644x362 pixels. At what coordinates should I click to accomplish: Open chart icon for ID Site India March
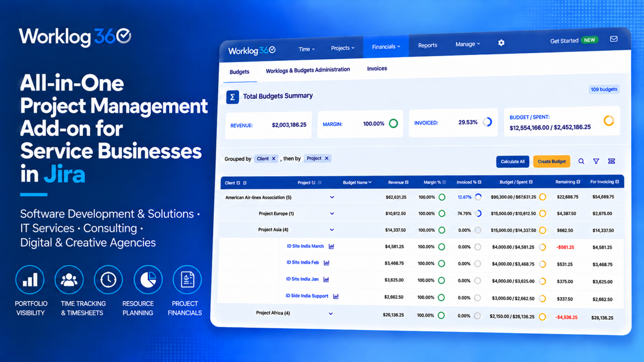[332, 246]
